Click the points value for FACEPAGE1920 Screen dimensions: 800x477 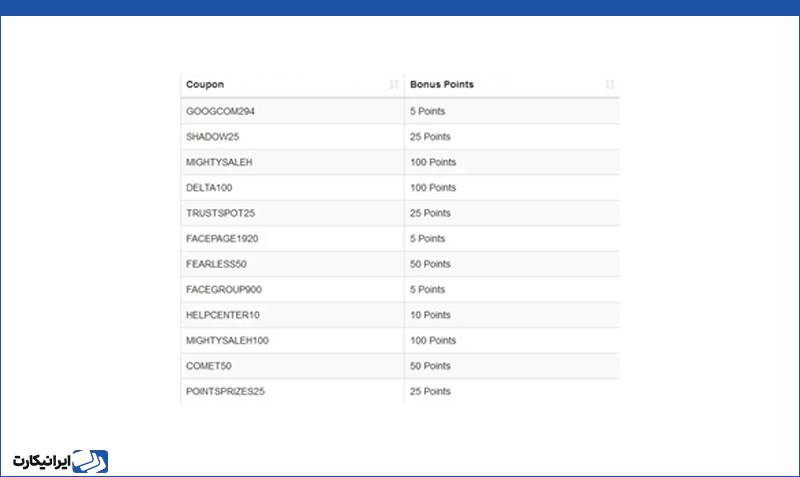(428, 239)
